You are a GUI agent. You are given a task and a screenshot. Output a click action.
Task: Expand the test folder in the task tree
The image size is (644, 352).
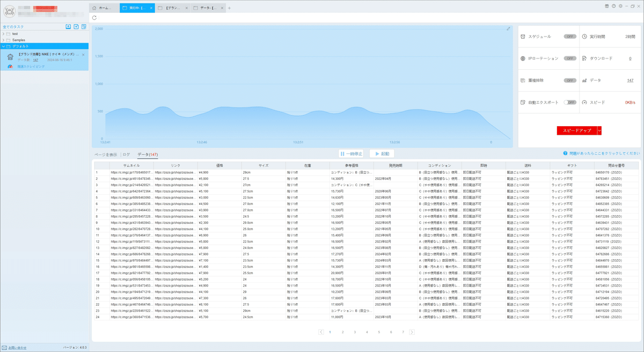coord(3,34)
